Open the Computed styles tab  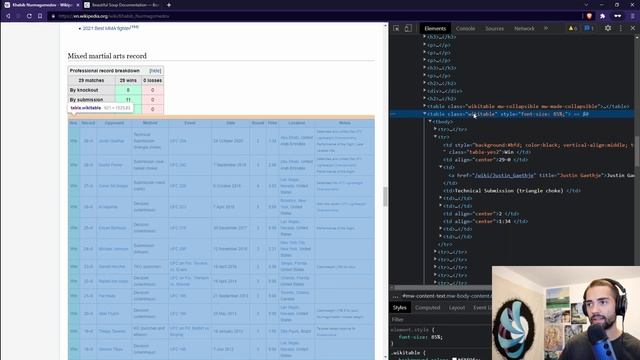click(x=427, y=308)
